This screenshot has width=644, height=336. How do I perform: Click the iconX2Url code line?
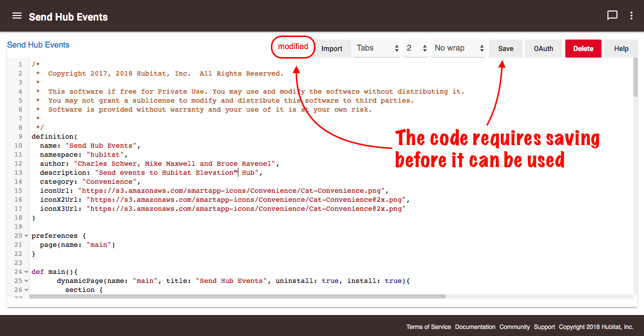(225, 200)
